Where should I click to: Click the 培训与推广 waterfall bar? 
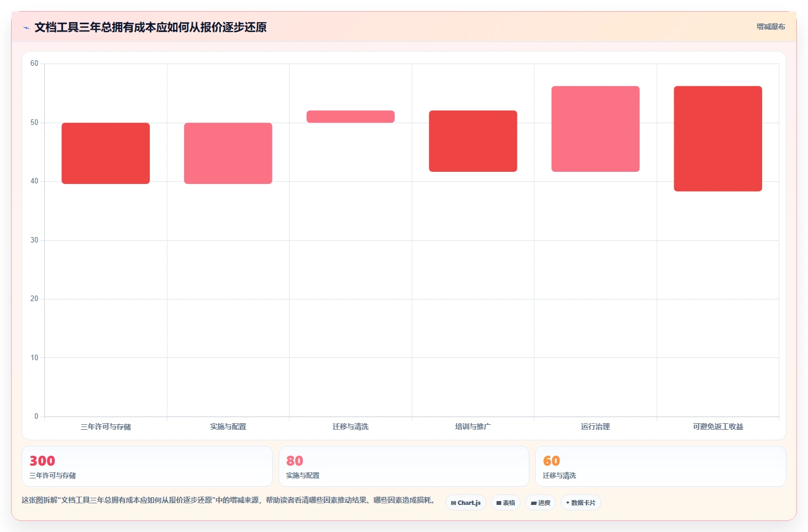click(473, 141)
